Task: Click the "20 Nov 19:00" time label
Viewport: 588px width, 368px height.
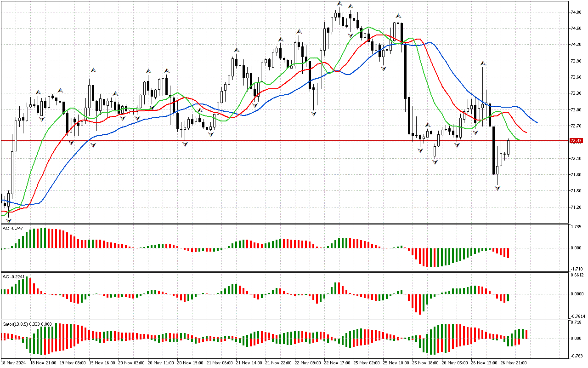Action: pos(190,363)
